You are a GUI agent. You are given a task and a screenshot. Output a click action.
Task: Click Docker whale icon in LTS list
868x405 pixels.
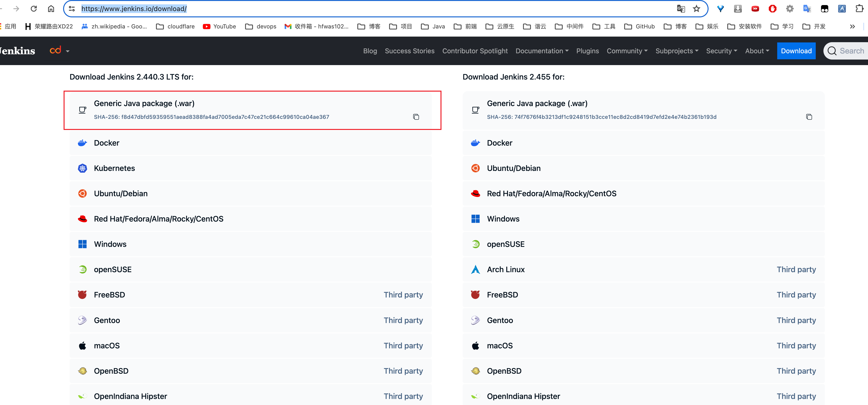83,143
